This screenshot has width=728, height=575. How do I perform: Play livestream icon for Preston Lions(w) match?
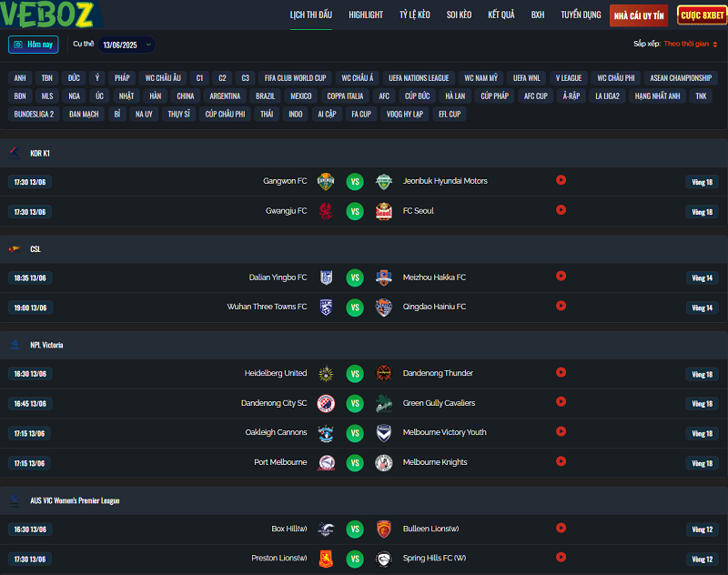click(561, 558)
